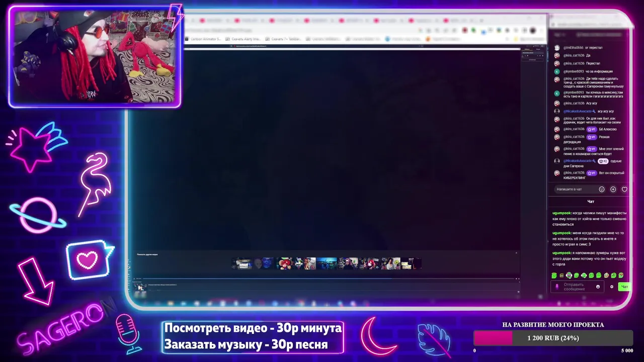Viewport: 644px width, 362px height.
Task: Click the first recommended video thumbnail
Action: click(x=242, y=263)
